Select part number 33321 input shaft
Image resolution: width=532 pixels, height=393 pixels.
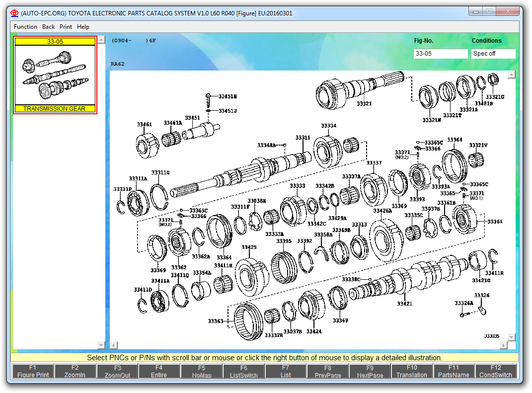tap(364, 103)
